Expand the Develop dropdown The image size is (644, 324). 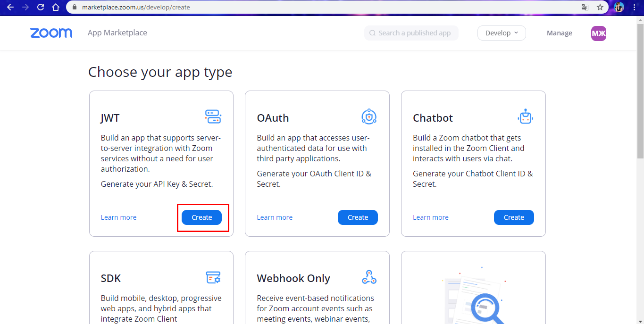click(x=502, y=33)
